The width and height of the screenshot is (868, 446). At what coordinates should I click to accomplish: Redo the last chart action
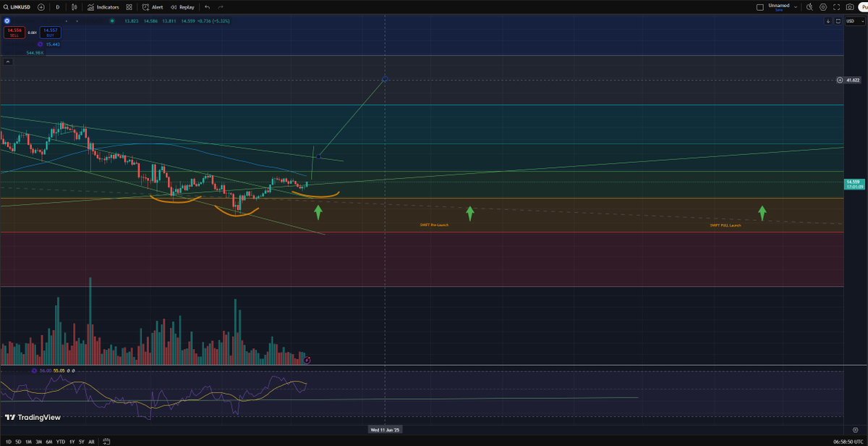[220, 7]
